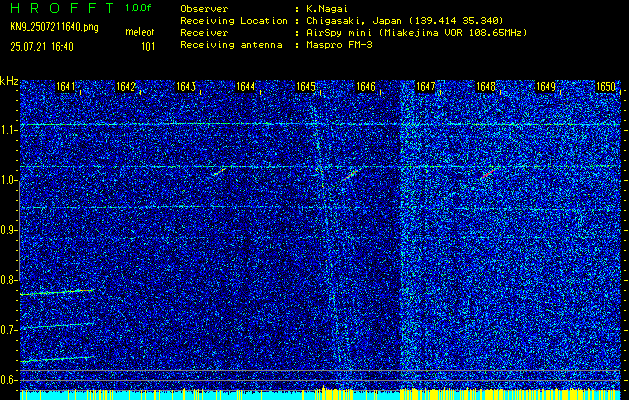Click the kHz axis unit label

[x=9, y=81]
